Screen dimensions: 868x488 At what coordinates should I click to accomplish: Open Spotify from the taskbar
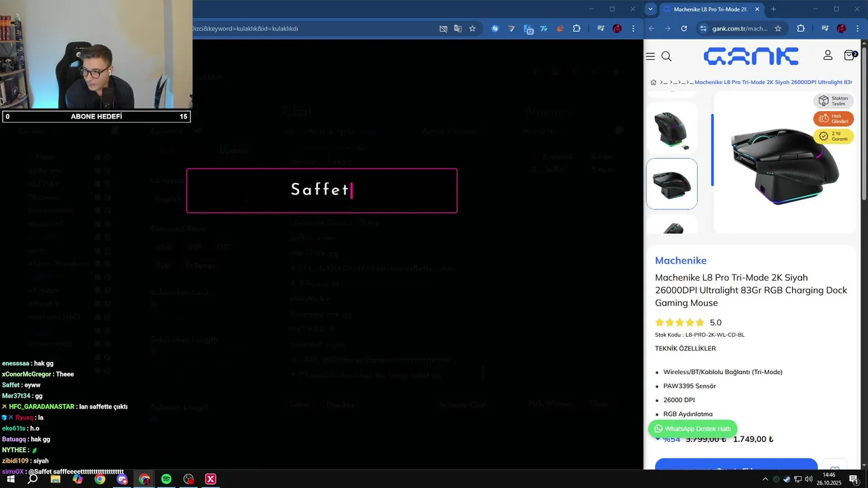(x=166, y=479)
